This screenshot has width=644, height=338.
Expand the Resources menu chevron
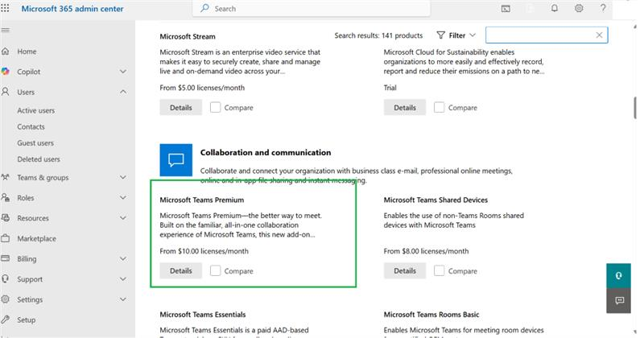click(x=123, y=218)
